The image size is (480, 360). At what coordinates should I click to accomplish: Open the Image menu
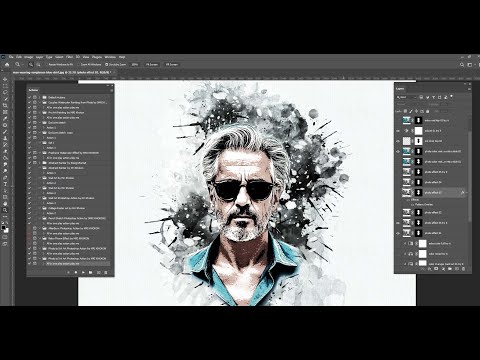[x=28, y=57]
